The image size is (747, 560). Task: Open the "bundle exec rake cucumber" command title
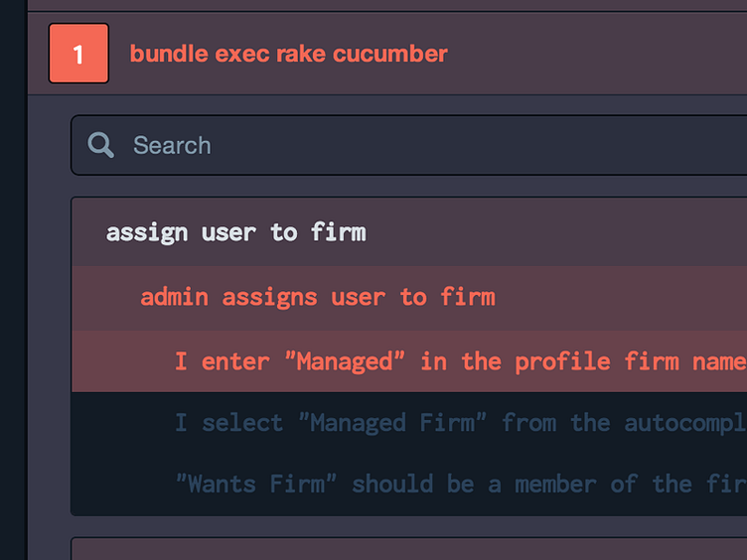point(288,54)
